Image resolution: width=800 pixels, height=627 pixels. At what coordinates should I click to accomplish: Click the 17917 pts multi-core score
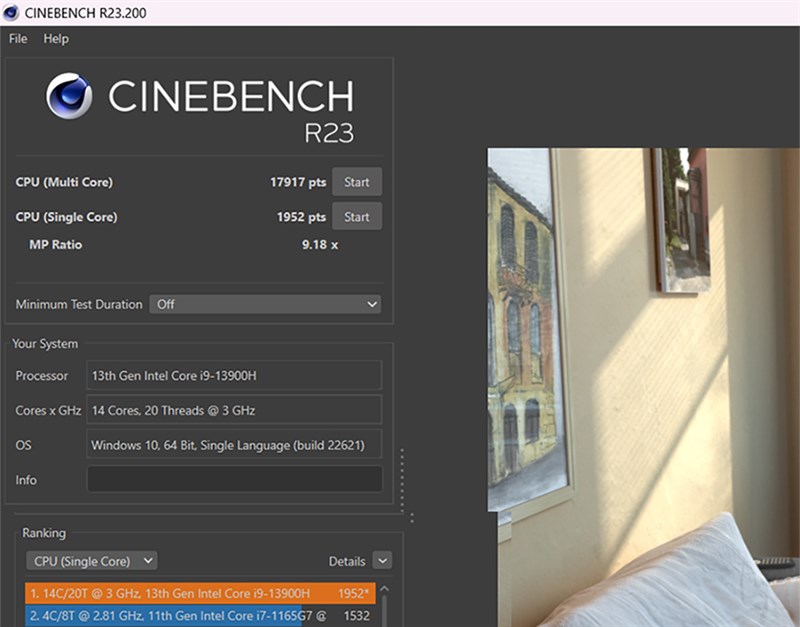[x=297, y=181]
